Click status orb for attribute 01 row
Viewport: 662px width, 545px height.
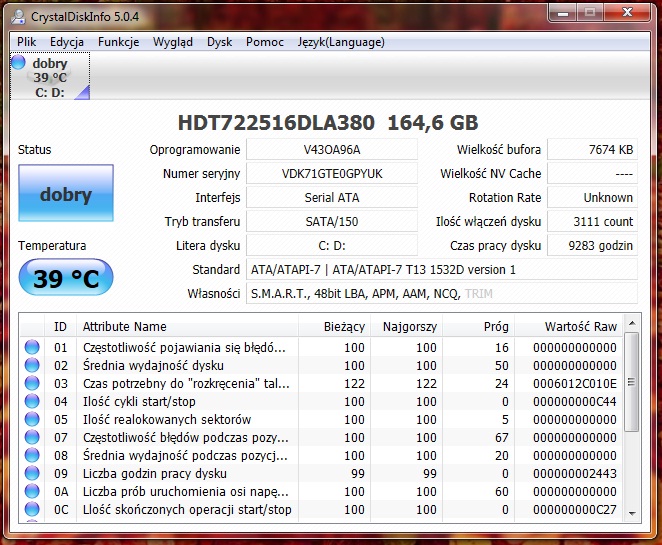(32, 347)
